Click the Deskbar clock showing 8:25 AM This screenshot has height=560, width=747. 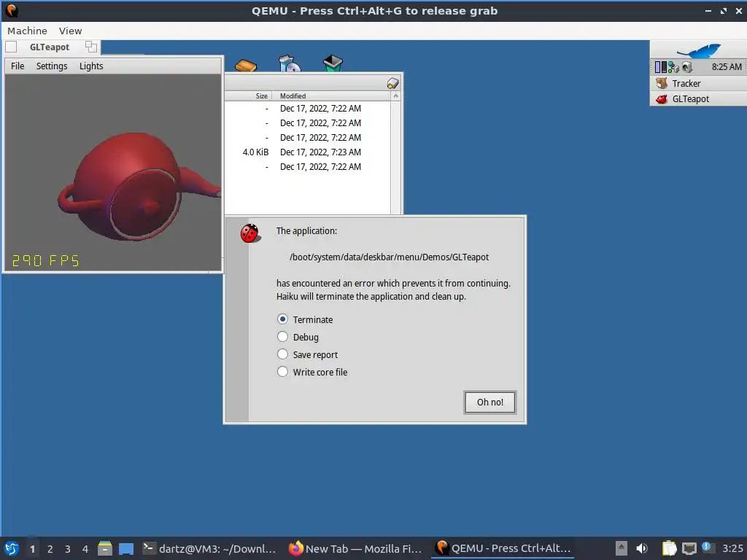(727, 67)
